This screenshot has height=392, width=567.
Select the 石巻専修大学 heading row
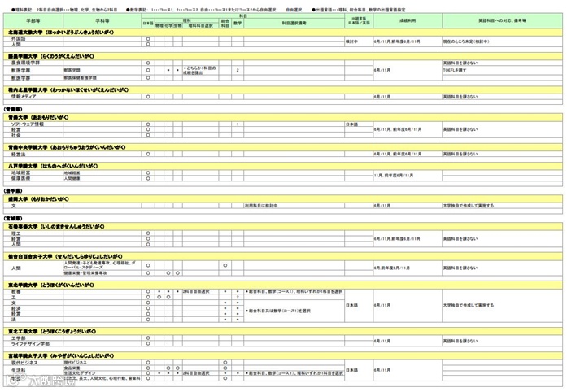[x=283, y=226]
